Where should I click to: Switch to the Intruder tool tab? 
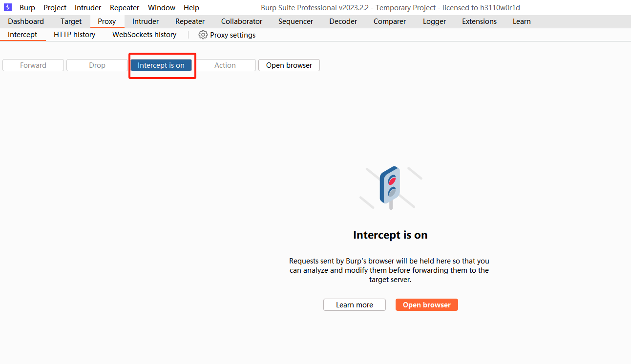pyautogui.click(x=146, y=21)
